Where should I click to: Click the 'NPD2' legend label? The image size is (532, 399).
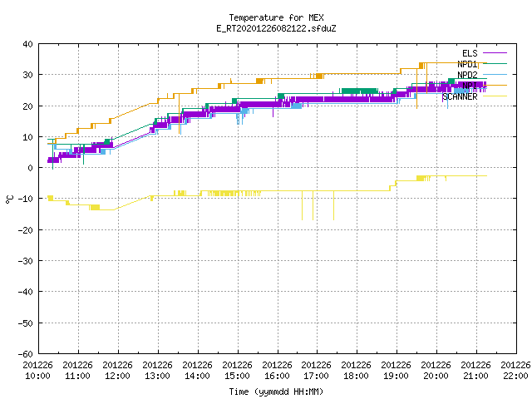pyautogui.click(x=467, y=75)
